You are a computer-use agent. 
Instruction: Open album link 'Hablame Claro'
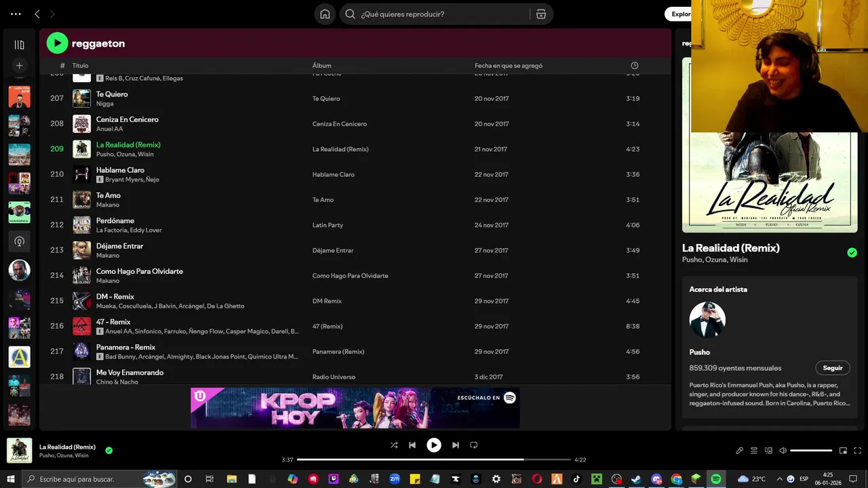[x=334, y=174]
